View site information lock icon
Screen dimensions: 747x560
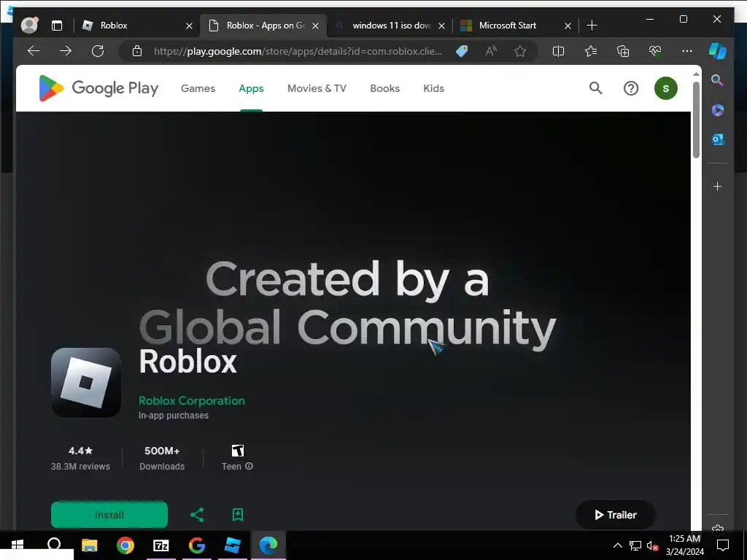[137, 51]
